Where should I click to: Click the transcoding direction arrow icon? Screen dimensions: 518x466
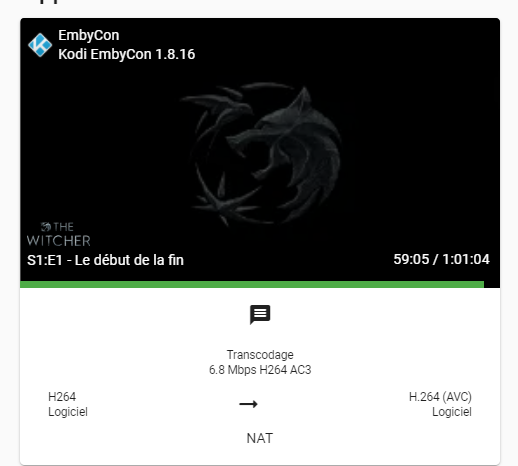click(249, 404)
